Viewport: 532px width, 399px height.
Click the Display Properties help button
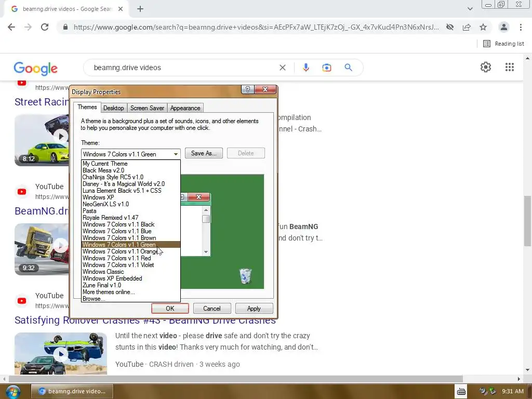click(248, 89)
